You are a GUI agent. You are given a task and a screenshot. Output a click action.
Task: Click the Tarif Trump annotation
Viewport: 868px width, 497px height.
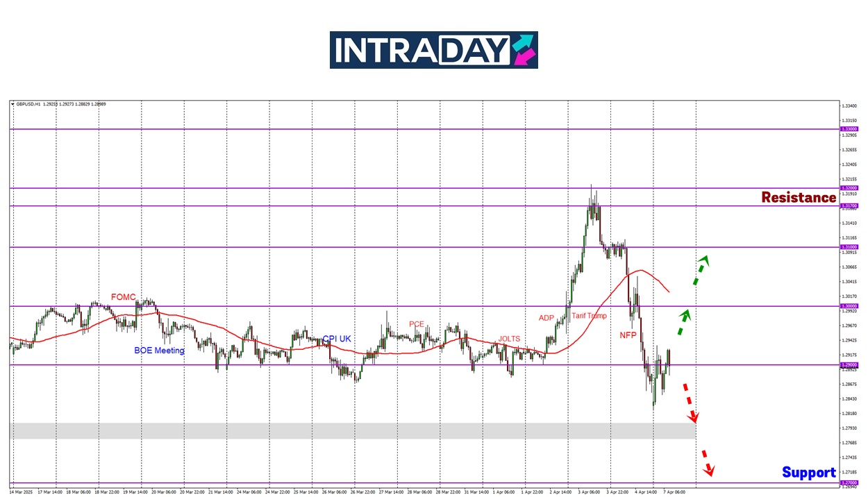coord(589,316)
